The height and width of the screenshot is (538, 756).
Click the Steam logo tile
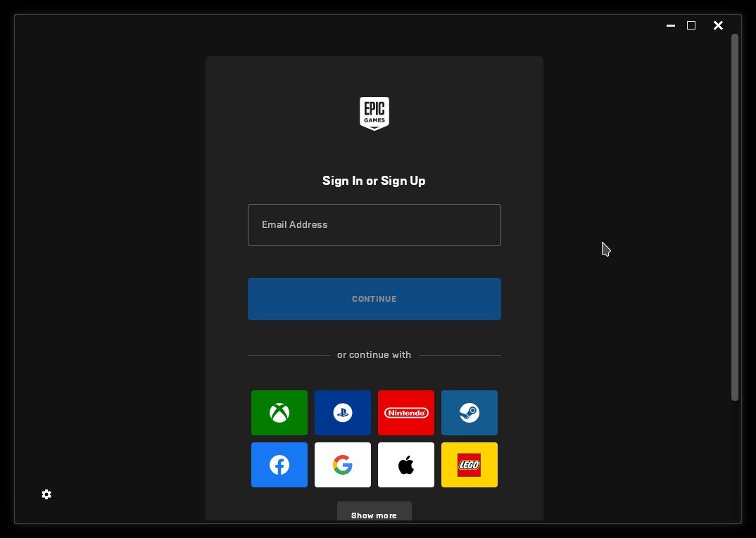[x=469, y=413]
